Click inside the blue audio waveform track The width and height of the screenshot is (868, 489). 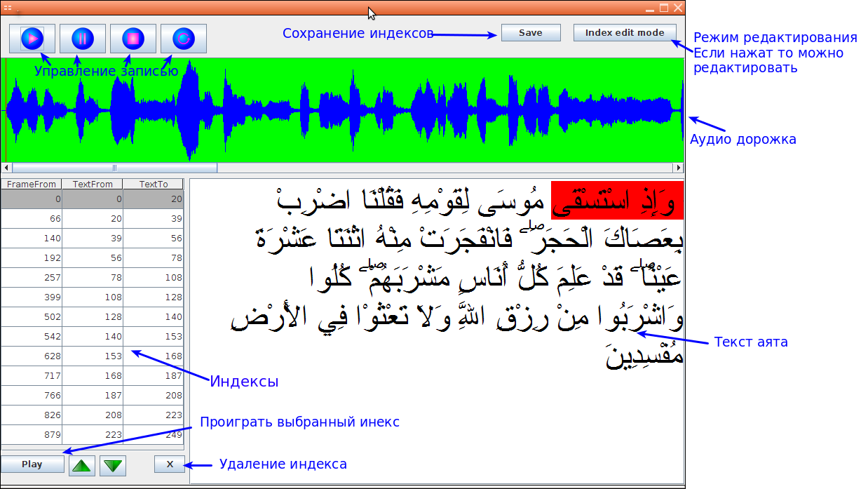pos(344,111)
